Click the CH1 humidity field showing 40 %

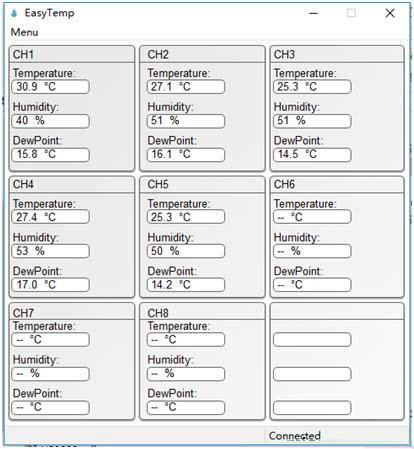[51, 121]
